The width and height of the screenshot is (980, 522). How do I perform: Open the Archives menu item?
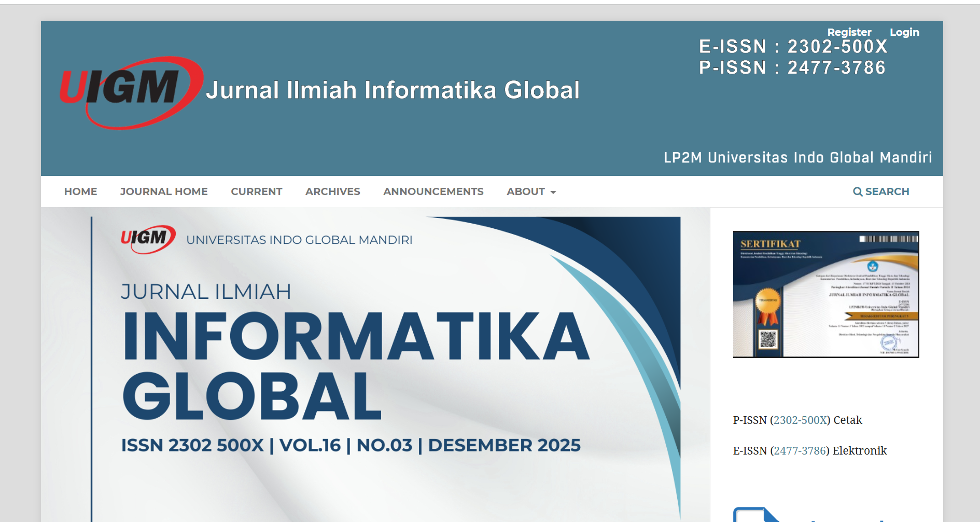333,191
